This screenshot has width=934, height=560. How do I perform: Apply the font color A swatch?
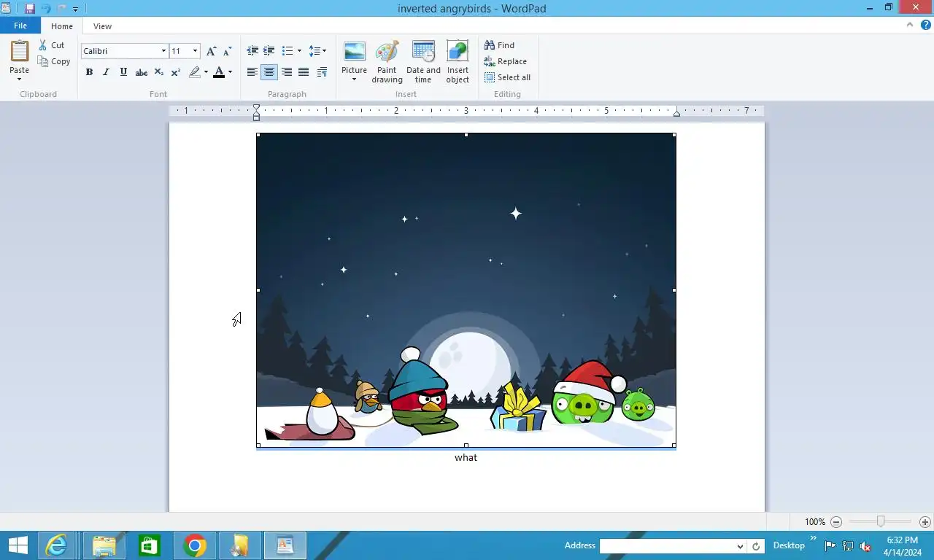(219, 72)
